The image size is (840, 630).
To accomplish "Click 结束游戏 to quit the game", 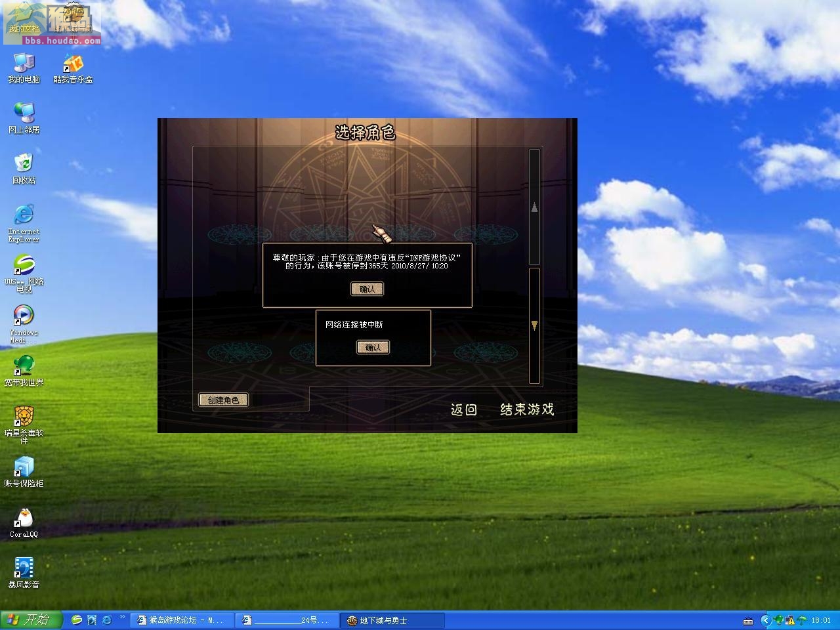I will coord(527,409).
